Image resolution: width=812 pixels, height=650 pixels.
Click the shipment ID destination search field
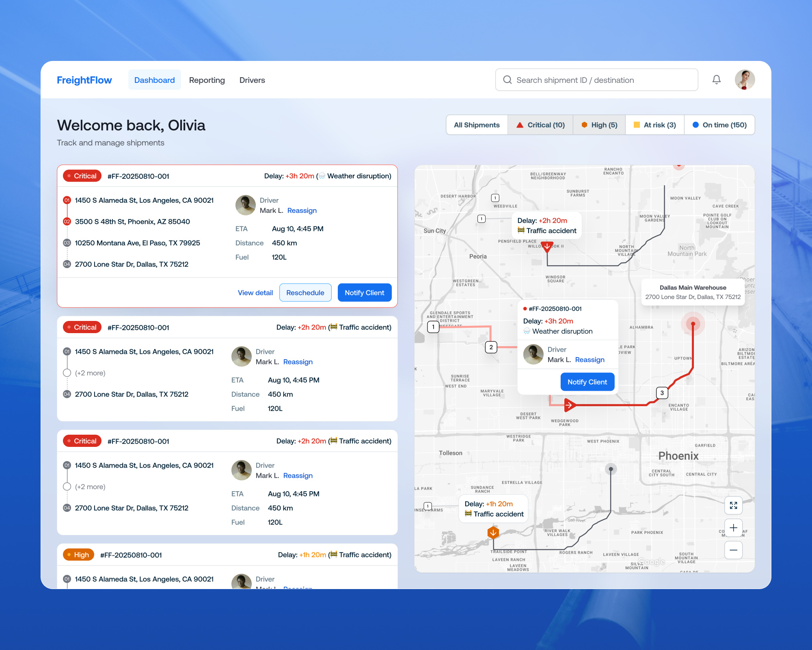coord(597,80)
